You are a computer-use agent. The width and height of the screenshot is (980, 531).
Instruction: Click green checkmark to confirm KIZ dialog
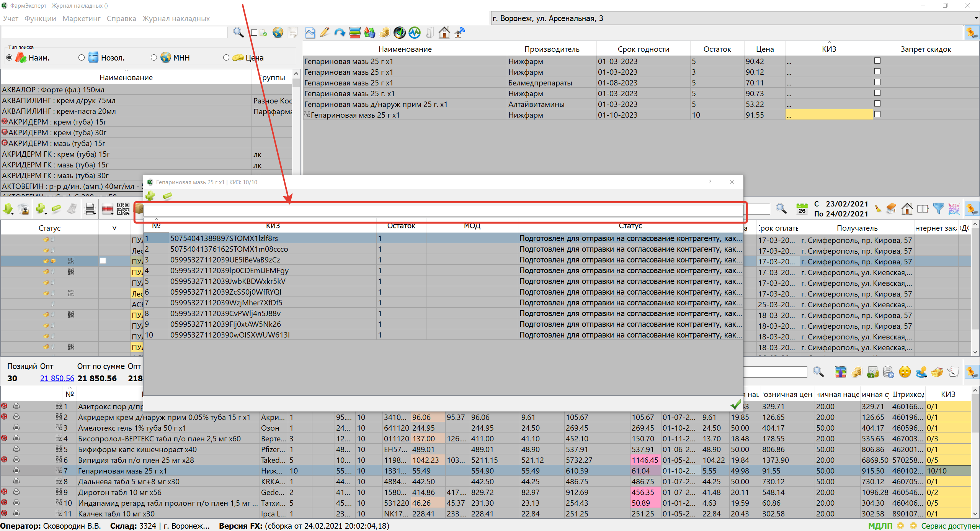(735, 404)
